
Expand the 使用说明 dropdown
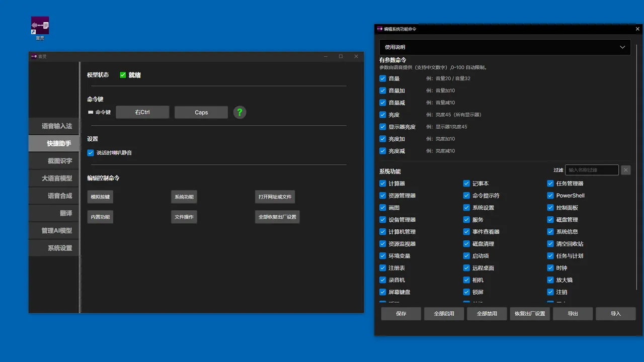pyautogui.click(x=505, y=47)
